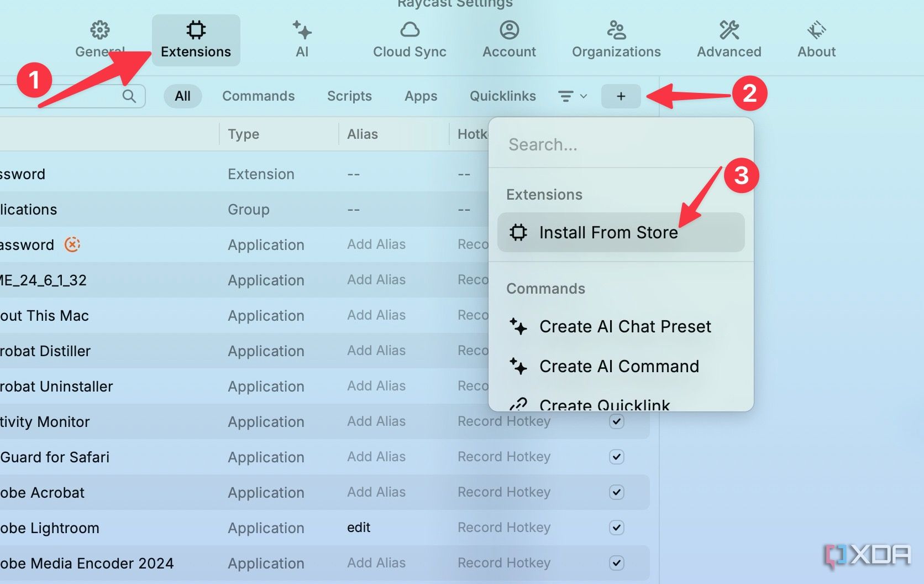Screen dimensions: 924x584
Task: Click the Type column header
Action: coord(244,134)
